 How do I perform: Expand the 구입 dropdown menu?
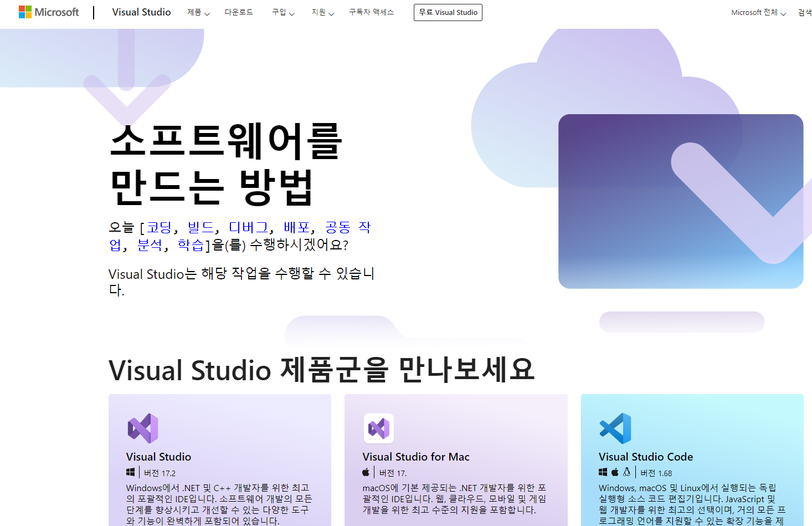pos(283,12)
